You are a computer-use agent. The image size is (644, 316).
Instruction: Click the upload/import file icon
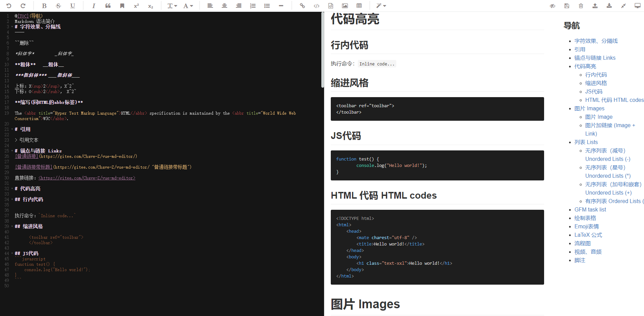595,6
